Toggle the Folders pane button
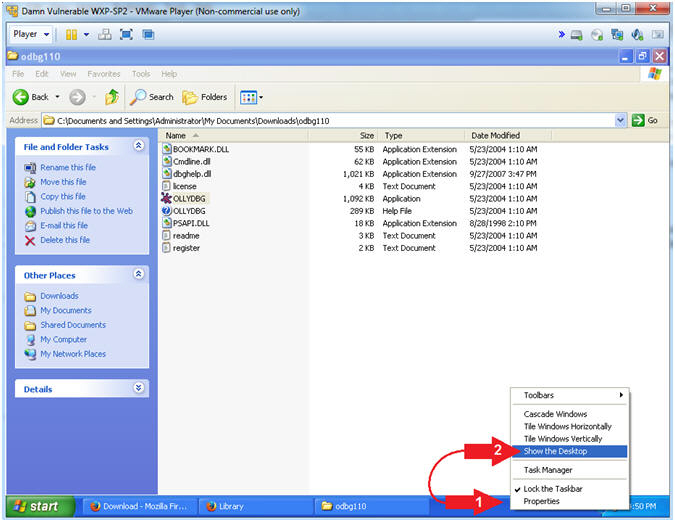The width and height of the screenshot is (675, 522). 204,97
